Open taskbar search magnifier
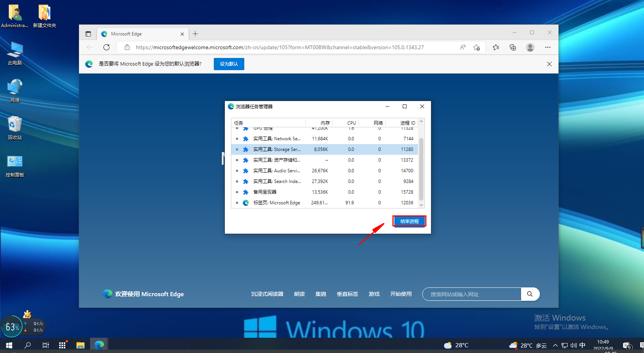The image size is (644, 353). pyautogui.click(x=27, y=345)
